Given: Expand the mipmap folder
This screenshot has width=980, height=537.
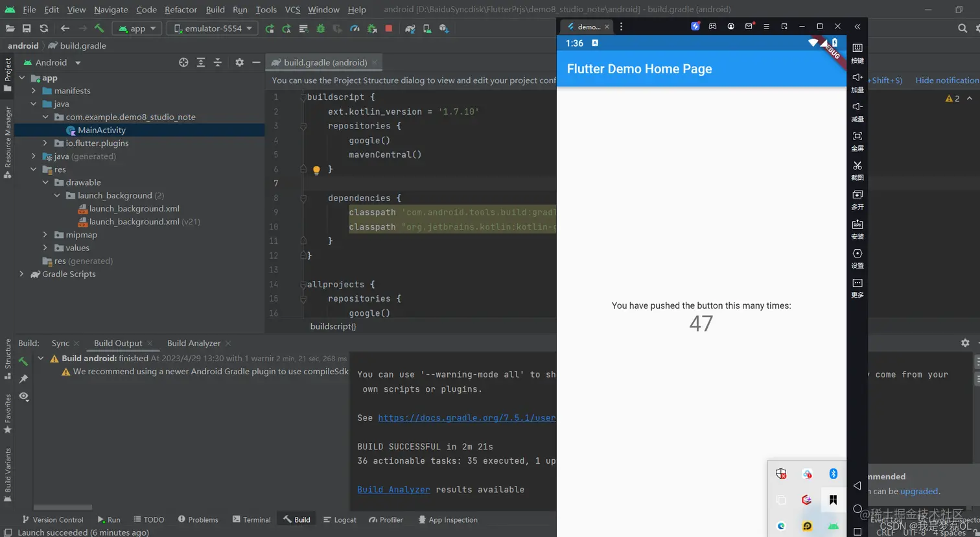Looking at the screenshot, I should (x=45, y=235).
